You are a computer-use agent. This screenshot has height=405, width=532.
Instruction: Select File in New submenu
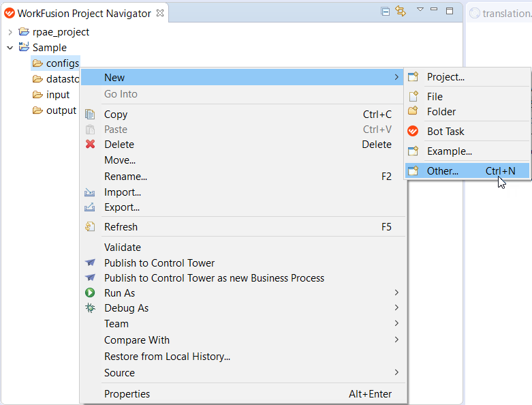click(x=467, y=96)
